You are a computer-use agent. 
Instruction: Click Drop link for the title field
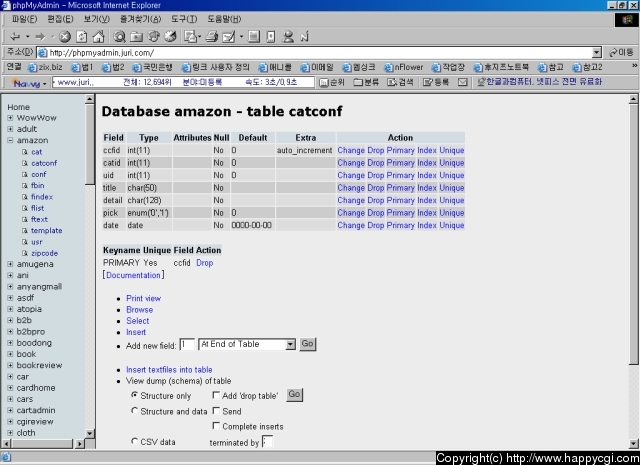click(x=376, y=188)
